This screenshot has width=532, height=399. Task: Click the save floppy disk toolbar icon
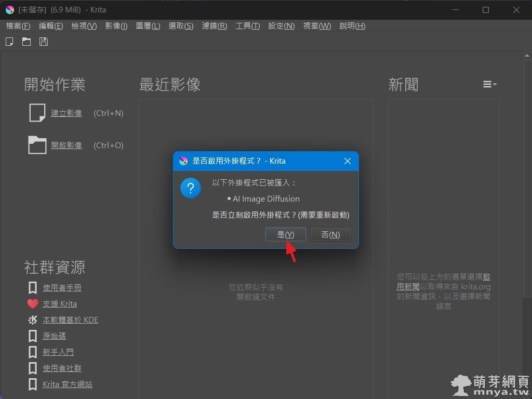pyautogui.click(x=44, y=42)
